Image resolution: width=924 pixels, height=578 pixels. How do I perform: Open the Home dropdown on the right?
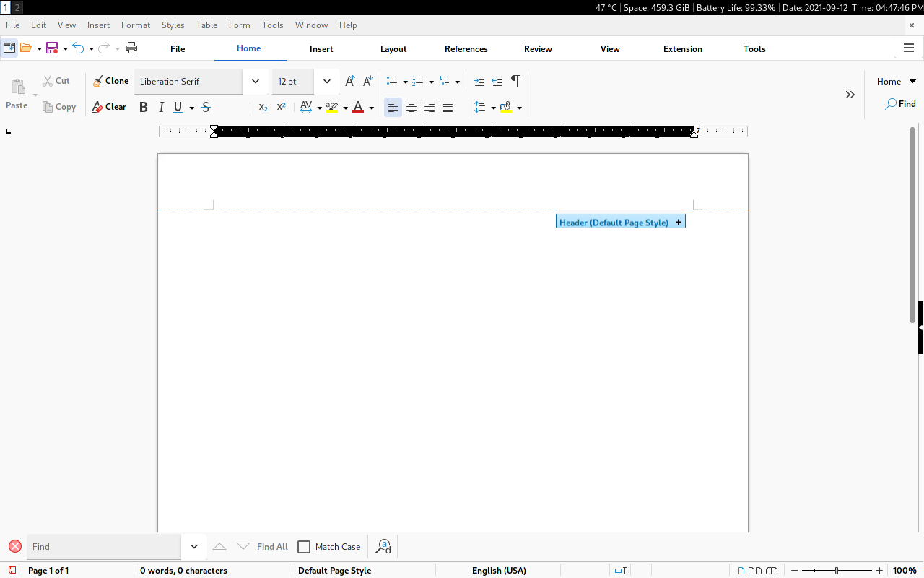coord(897,82)
